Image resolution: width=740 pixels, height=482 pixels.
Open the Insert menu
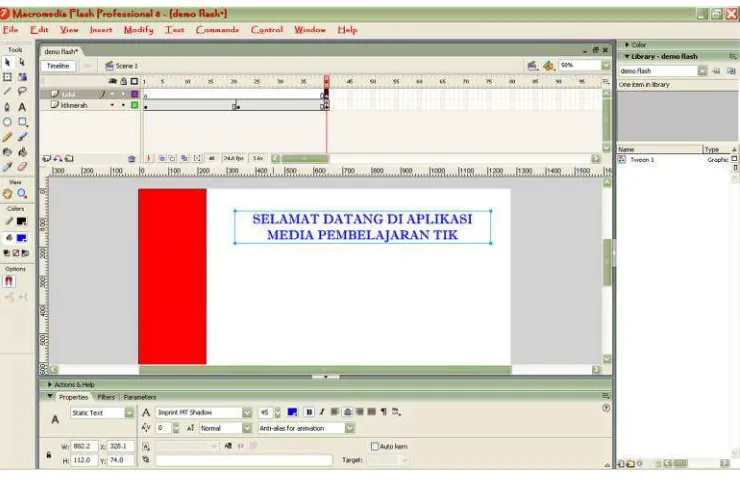coord(101,30)
